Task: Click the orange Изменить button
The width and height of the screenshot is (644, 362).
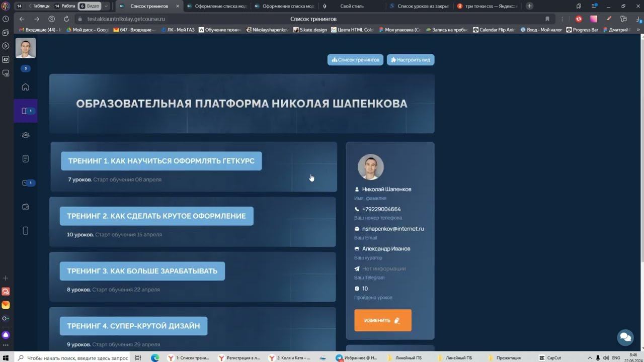Action: pyautogui.click(x=383, y=320)
